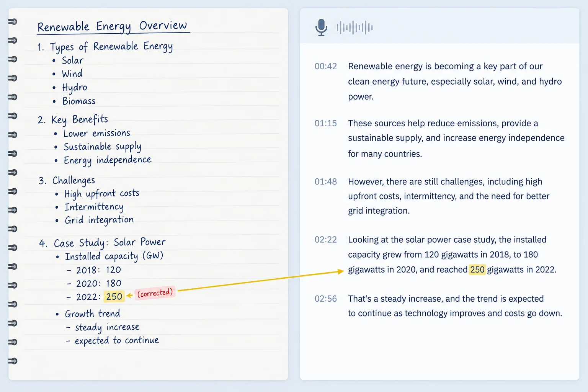Click the audio waveform indicator
The width and height of the screenshot is (588, 392).
click(354, 28)
